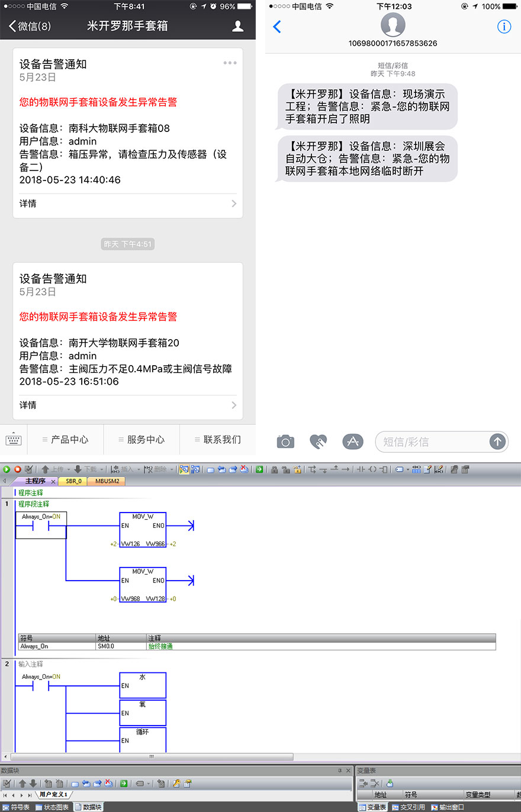This screenshot has width=521, height=812.
Task: Click the closed padlock force icon
Action: point(274,469)
